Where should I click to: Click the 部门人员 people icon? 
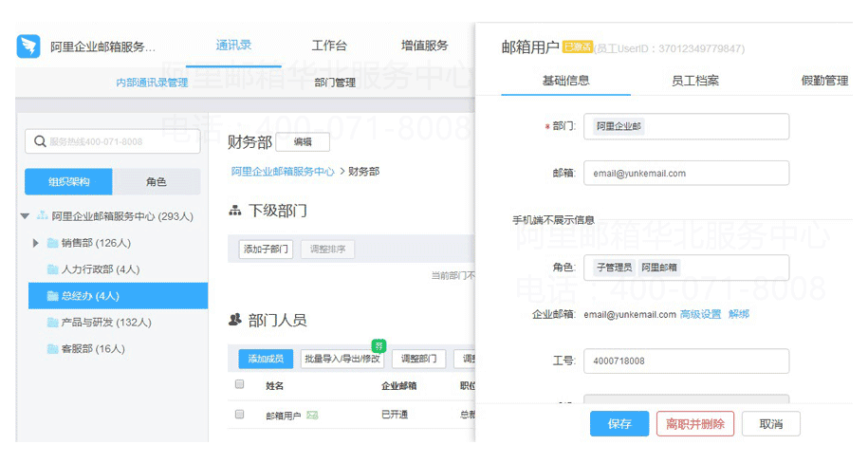(x=235, y=320)
